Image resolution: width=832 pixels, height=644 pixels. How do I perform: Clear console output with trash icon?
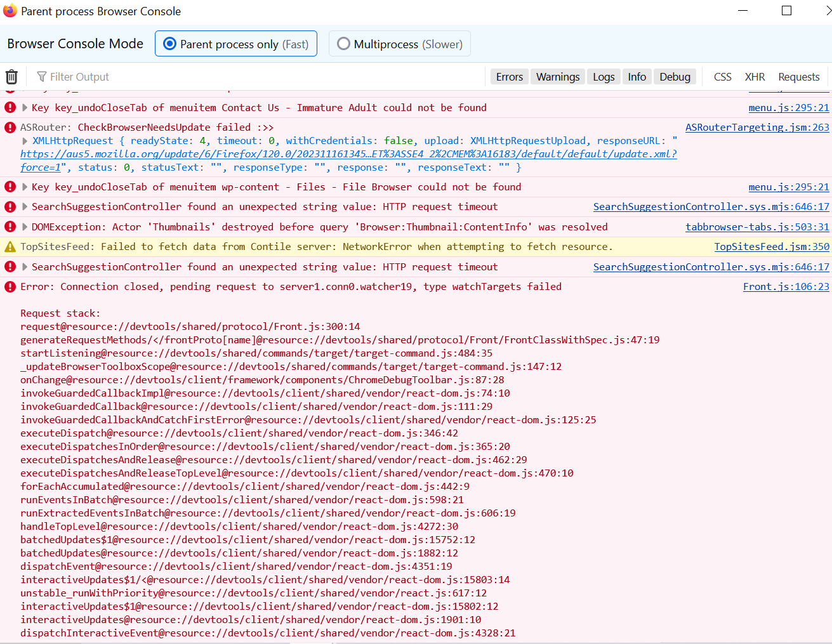[11, 77]
